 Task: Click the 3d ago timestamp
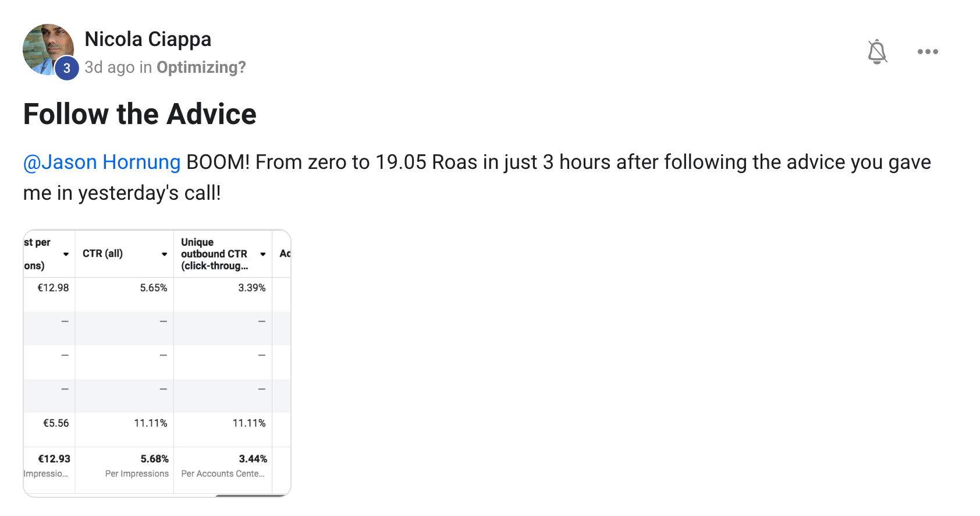(109, 68)
